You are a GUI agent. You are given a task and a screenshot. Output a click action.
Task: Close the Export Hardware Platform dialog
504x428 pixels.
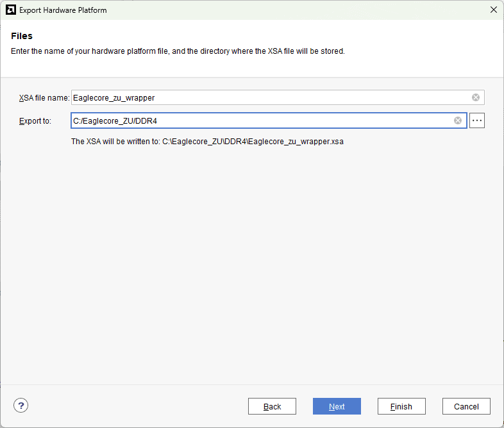[x=493, y=10]
